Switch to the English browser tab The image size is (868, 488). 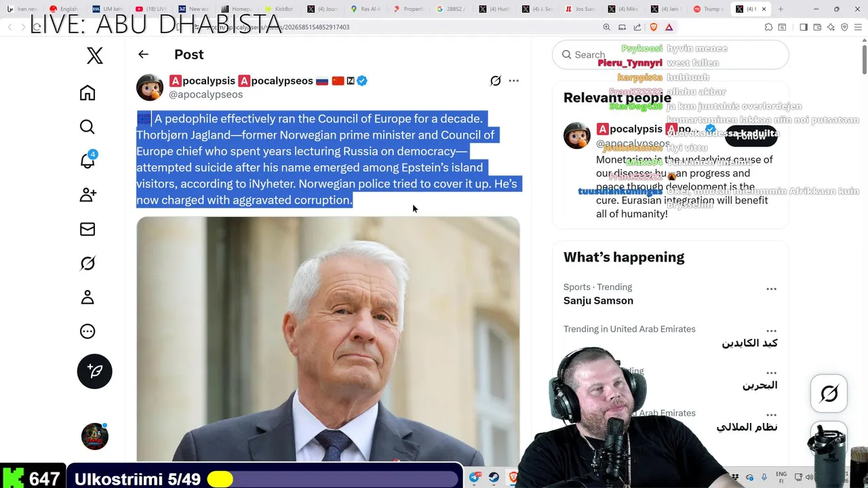click(65, 9)
